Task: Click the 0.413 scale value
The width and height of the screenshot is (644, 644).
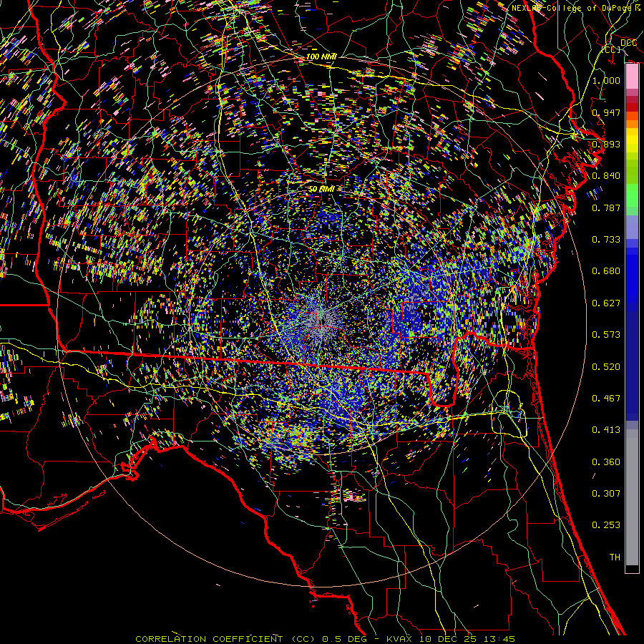Action: (x=606, y=429)
